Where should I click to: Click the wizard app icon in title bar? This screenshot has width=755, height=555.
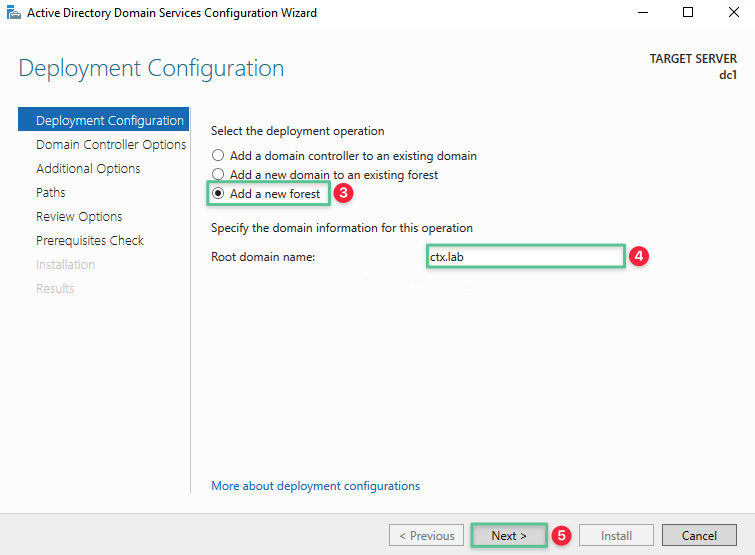pyautogui.click(x=12, y=13)
